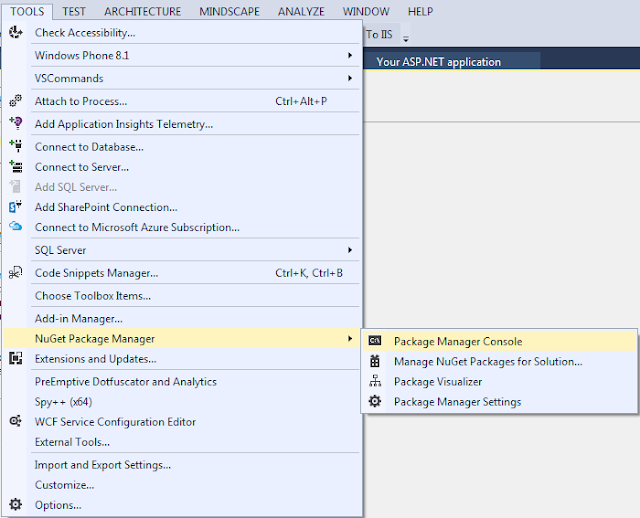Open the WINDOW menu
This screenshot has height=518, width=640.
click(366, 11)
